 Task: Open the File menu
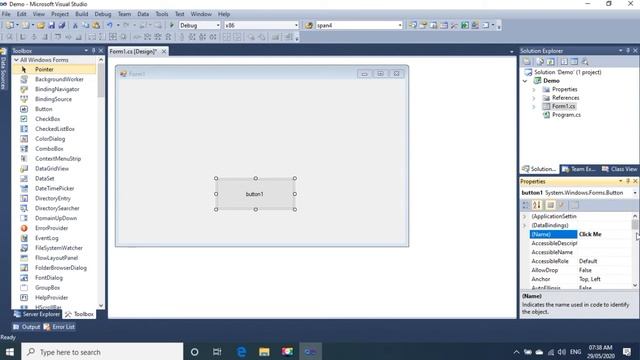click(6, 14)
